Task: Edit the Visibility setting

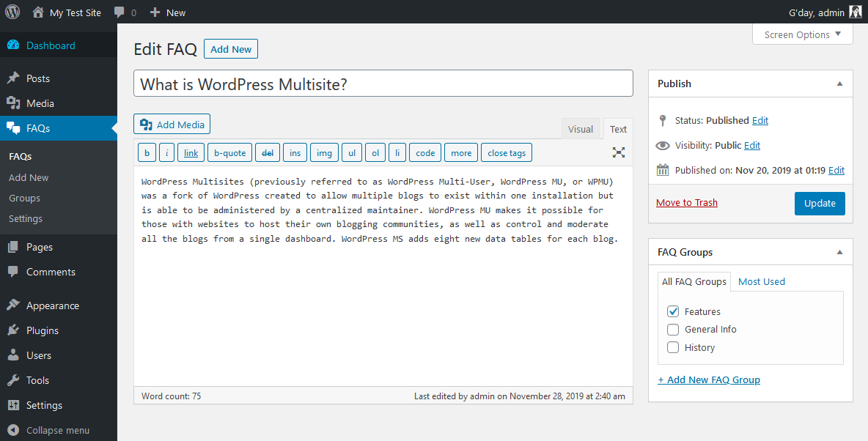Action: click(751, 145)
